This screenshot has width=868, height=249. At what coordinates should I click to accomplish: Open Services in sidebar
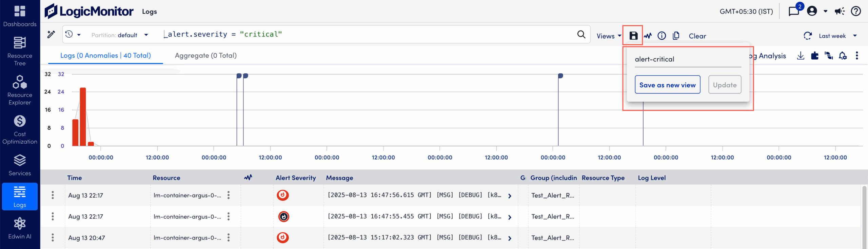20,165
